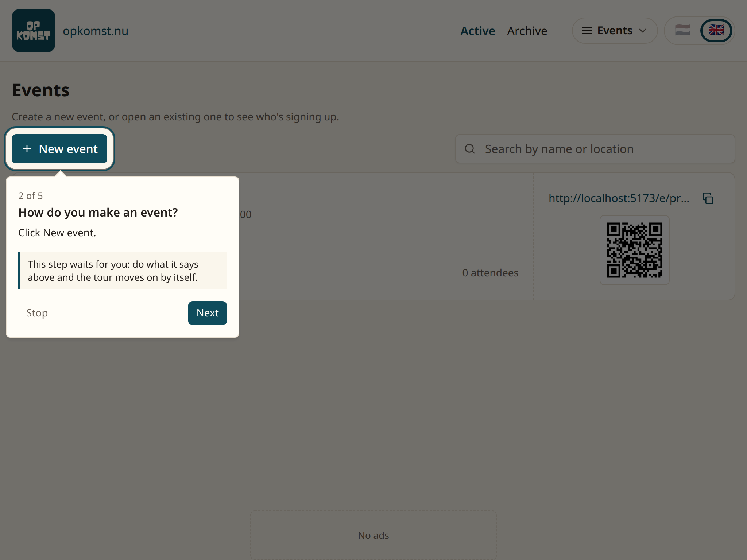
Task: Click the New event button
Action: (59, 149)
